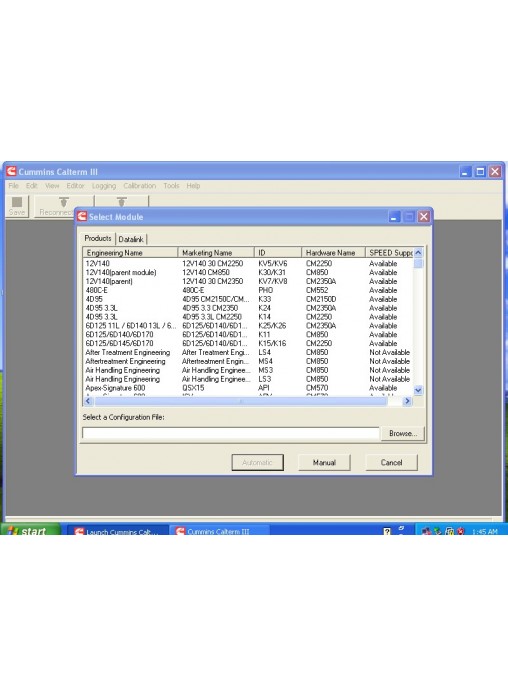Viewport: 508px width, 696px height.
Task: Open the Help menu
Action: (193, 186)
